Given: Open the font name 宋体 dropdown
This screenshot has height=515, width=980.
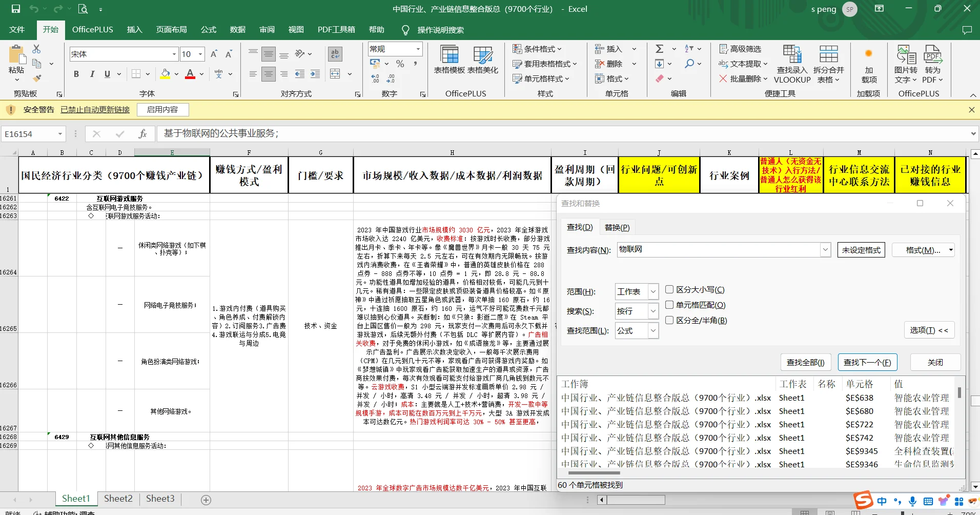Looking at the screenshot, I should pos(174,54).
